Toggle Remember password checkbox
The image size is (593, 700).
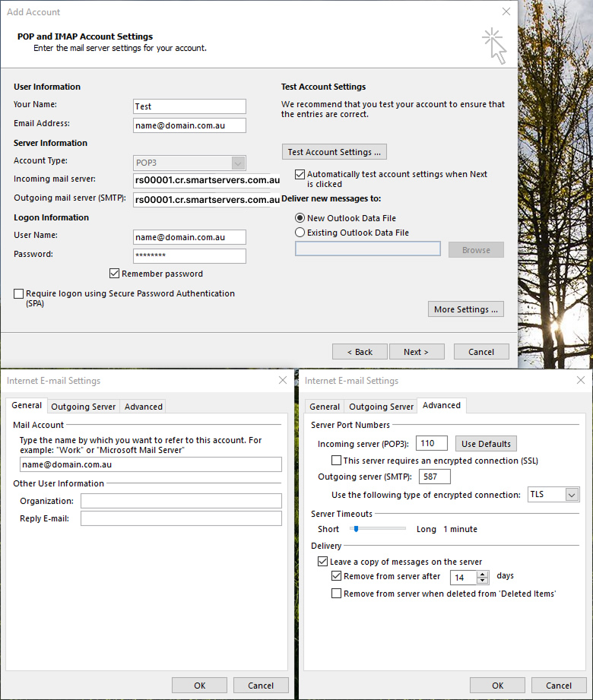(x=115, y=274)
